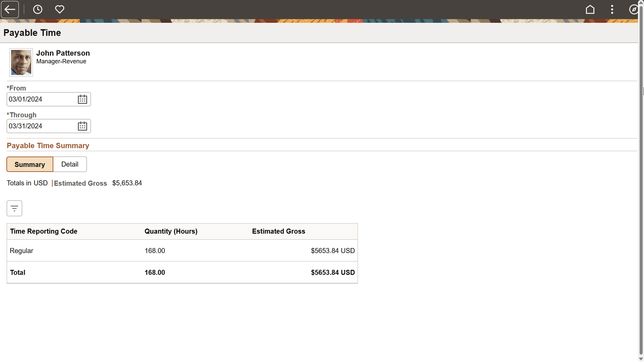Click the Home icon

590,9
